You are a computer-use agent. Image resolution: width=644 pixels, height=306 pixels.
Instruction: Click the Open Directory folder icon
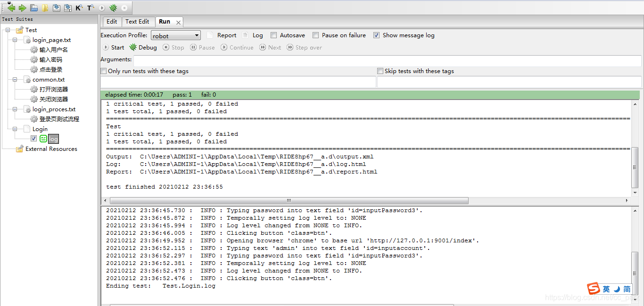point(45,8)
